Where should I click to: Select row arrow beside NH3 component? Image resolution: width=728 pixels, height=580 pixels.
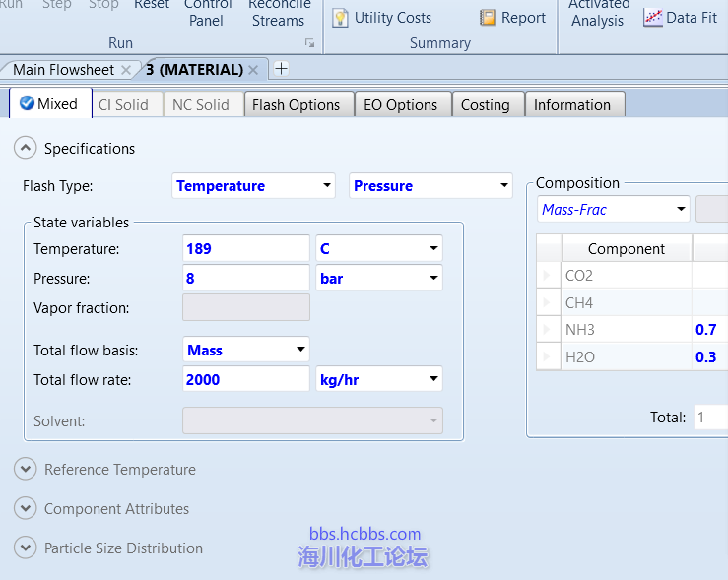(x=547, y=330)
